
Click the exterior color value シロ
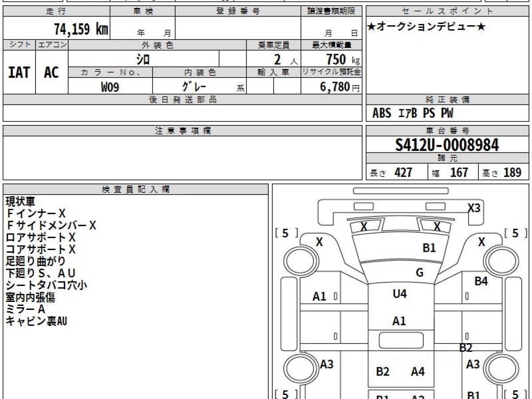click(143, 59)
